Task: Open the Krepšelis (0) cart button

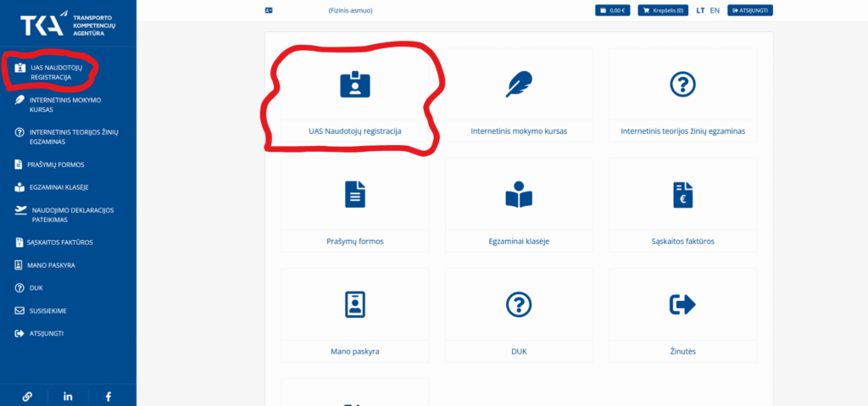Action: pyautogui.click(x=663, y=10)
